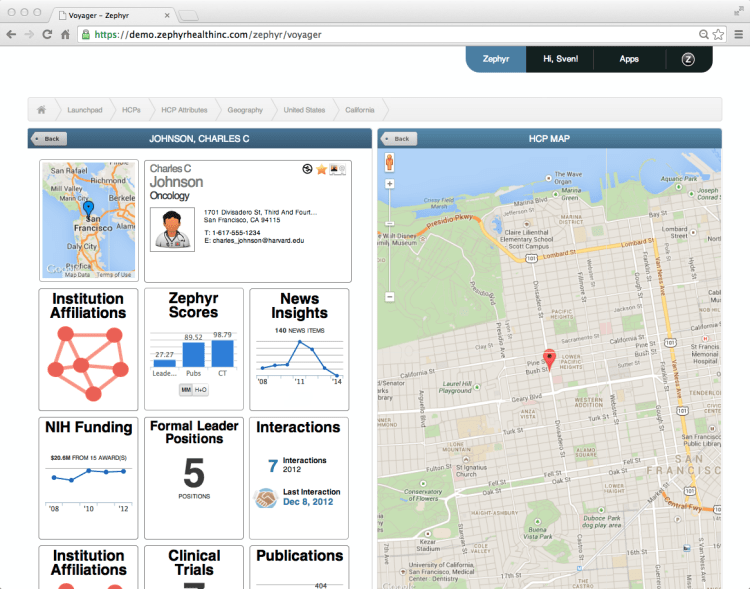The height and width of the screenshot is (589, 750).
Task: Click the breadcrumb home icon
Action: 42,110
